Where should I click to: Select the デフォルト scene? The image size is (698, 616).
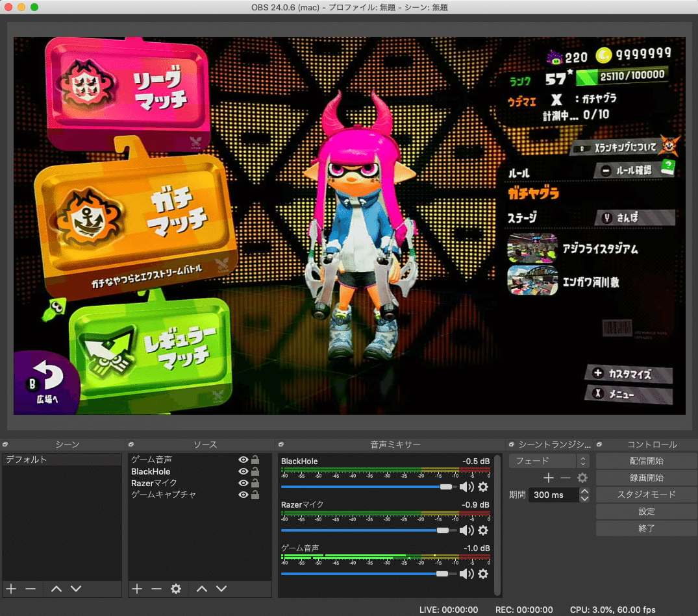click(x=62, y=460)
